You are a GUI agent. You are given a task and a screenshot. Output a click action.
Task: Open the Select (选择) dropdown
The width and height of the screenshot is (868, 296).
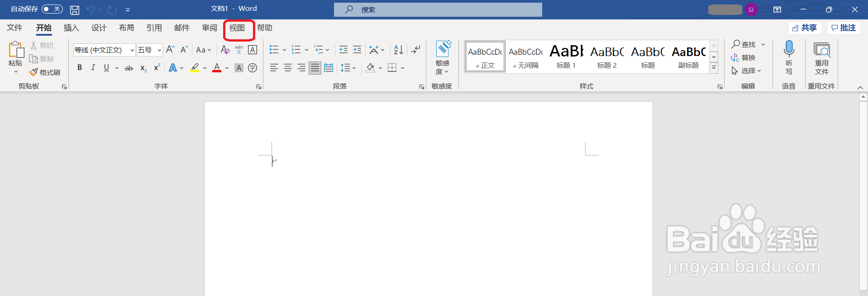click(x=746, y=70)
